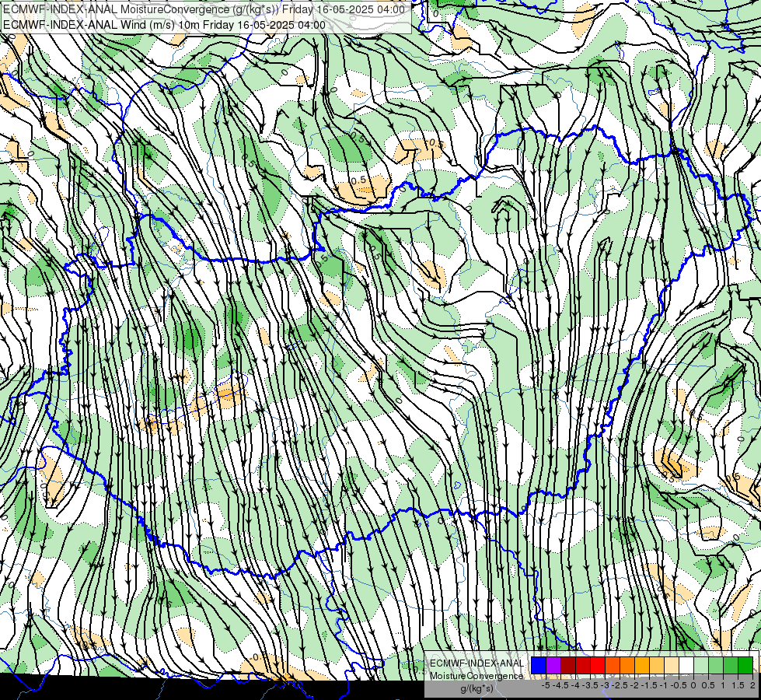Click the green swatch between 1 and 1.5
Screen dimensions: 761x700
coord(731,665)
